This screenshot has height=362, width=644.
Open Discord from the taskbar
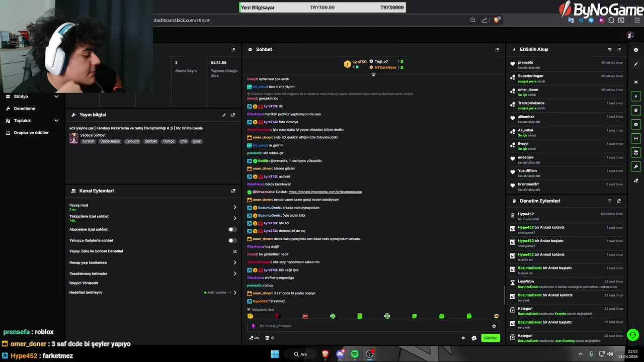click(x=340, y=354)
